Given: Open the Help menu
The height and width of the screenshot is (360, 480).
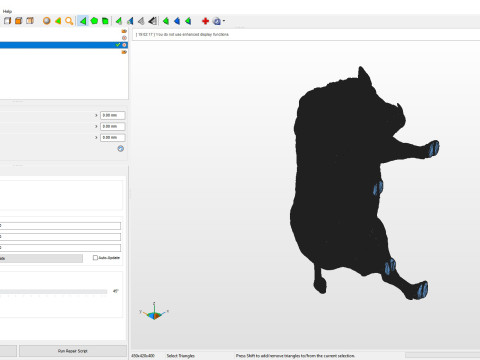Looking at the screenshot, I should tap(7, 11).
